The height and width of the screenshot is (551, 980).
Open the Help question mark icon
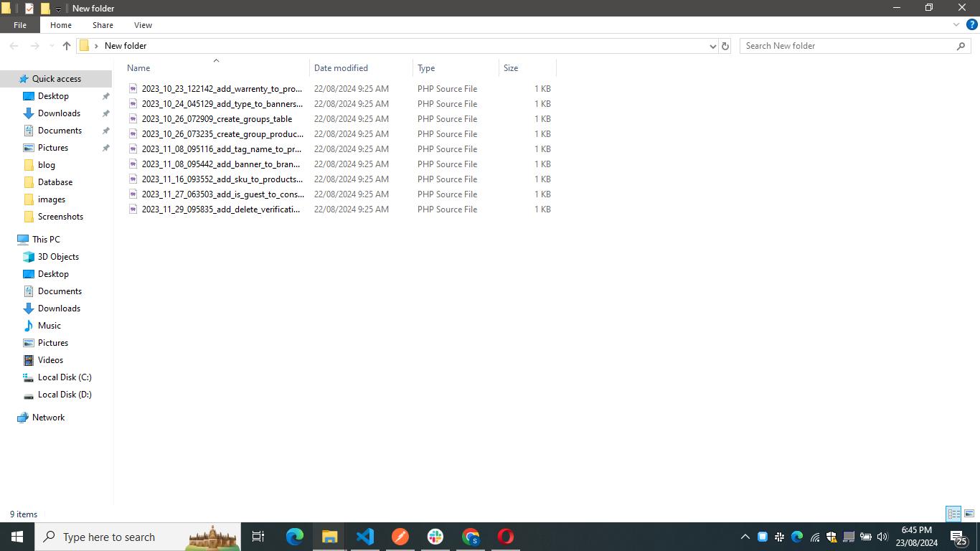(971, 24)
